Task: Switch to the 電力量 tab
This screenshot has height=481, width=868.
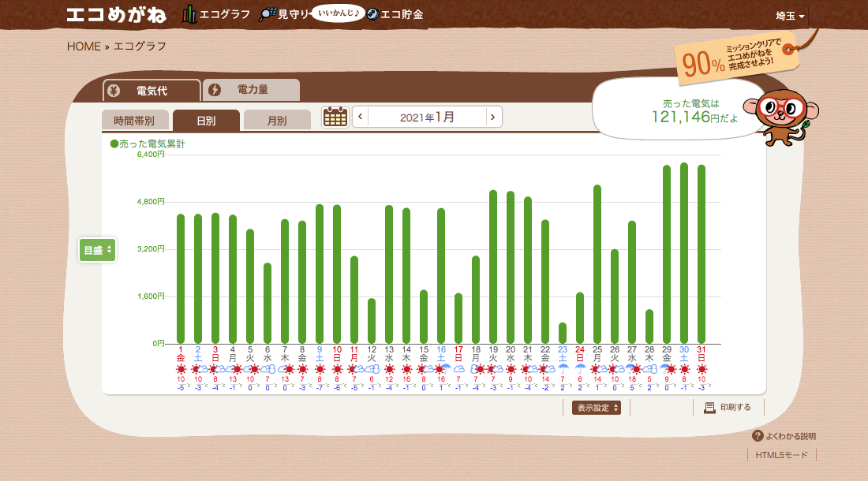Action: tap(252, 90)
